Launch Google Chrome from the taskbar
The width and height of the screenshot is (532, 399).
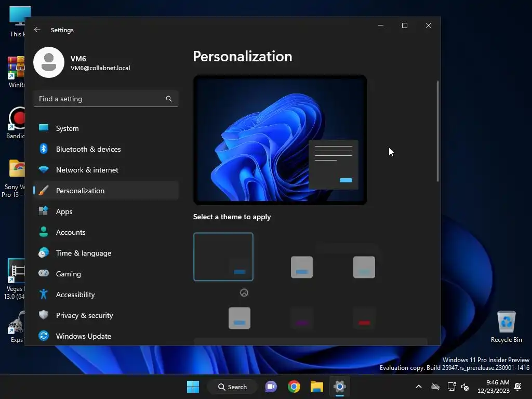(294, 387)
